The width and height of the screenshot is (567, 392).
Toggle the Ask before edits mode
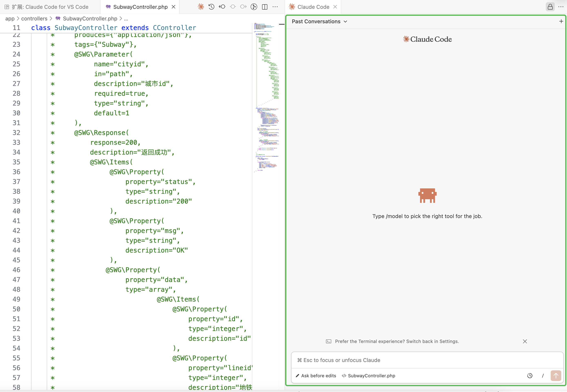316,375
